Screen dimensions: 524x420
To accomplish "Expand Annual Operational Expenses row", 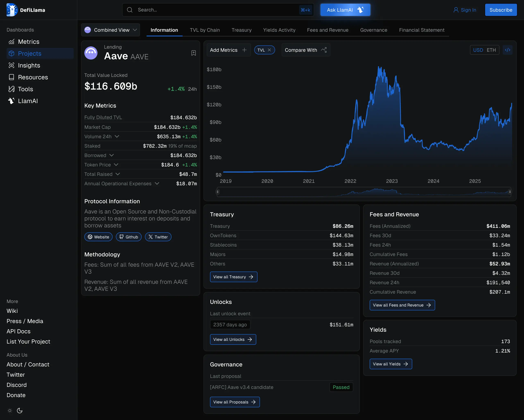I will (157, 184).
